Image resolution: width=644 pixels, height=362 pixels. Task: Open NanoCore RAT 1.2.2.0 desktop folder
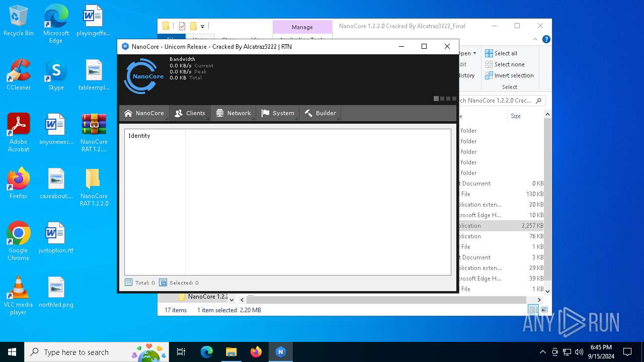tap(94, 188)
